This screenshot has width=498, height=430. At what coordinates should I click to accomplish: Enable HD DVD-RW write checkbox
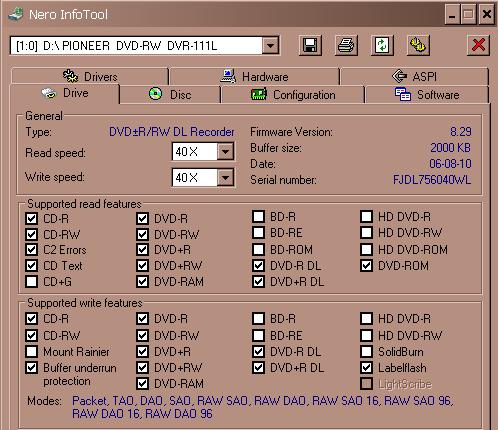pos(366,335)
